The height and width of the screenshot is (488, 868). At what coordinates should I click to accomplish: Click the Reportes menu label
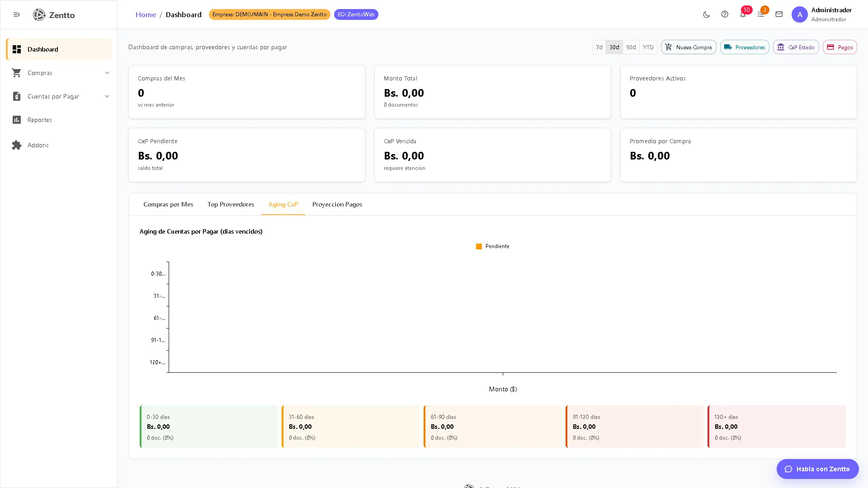(40, 120)
